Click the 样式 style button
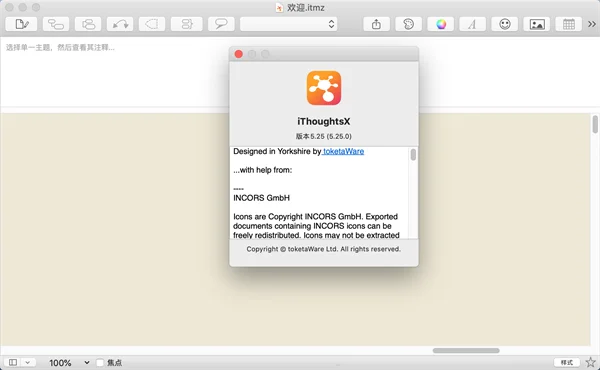Viewport: 600px width, 370px height. 567,362
